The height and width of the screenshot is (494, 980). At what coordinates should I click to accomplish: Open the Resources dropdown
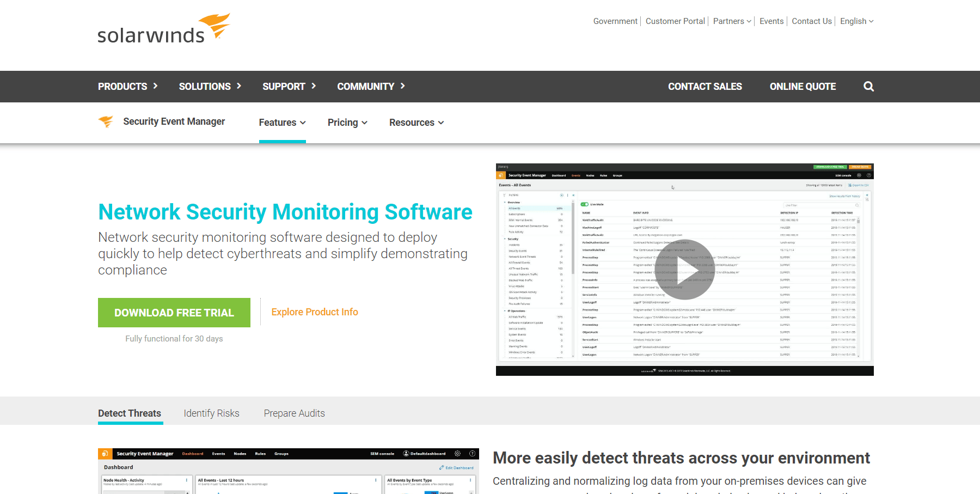(416, 123)
